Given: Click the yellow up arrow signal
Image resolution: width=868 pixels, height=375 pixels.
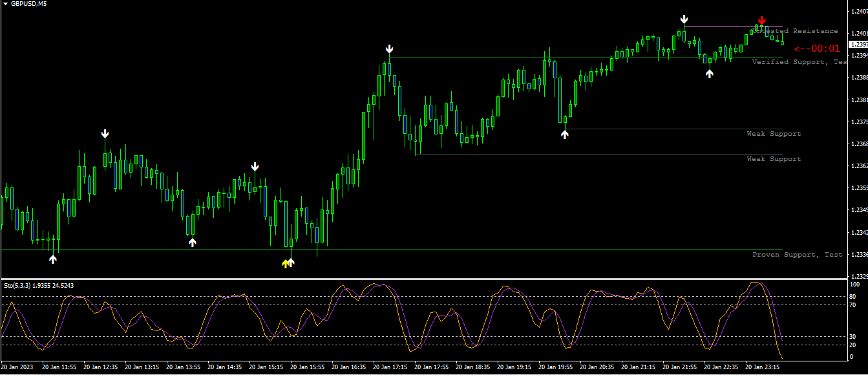Looking at the screenshot, I should [285, 263].
